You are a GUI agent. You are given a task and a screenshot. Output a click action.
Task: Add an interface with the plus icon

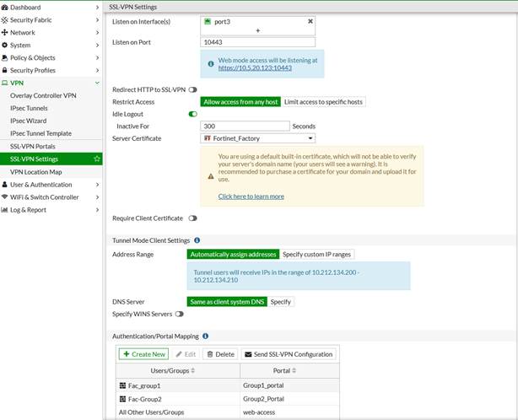(x=257, y=30)
